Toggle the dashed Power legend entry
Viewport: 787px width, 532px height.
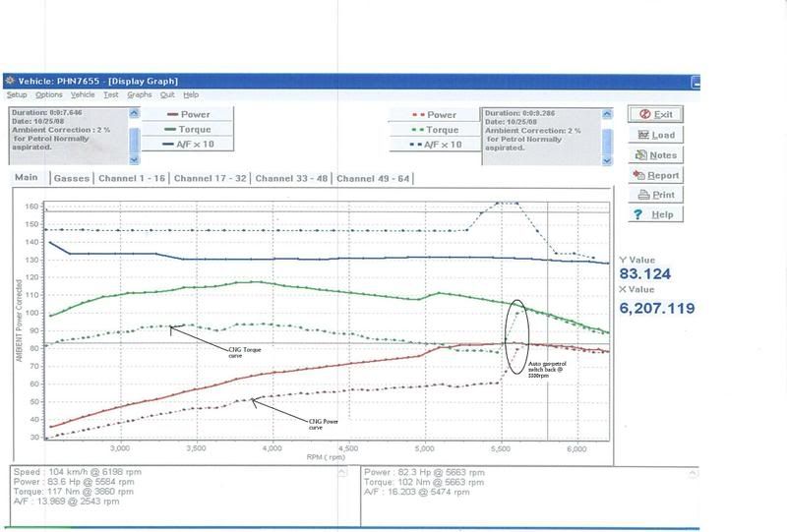434,115
